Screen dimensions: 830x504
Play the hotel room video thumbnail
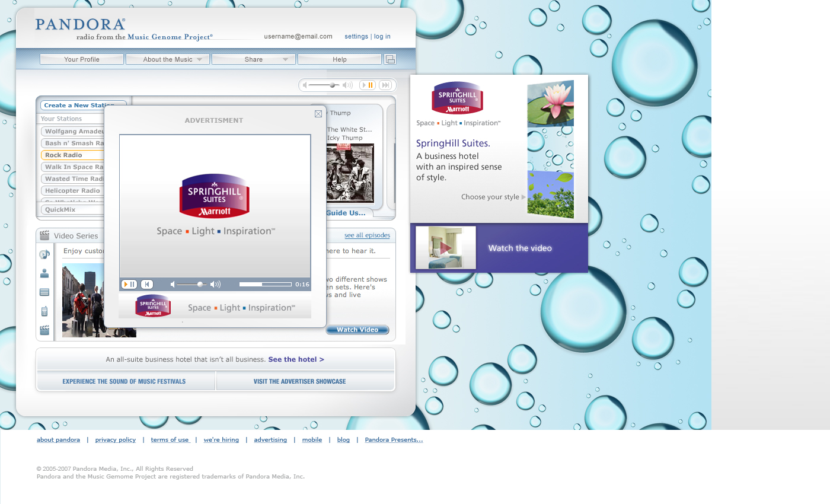tap(446, 248)
